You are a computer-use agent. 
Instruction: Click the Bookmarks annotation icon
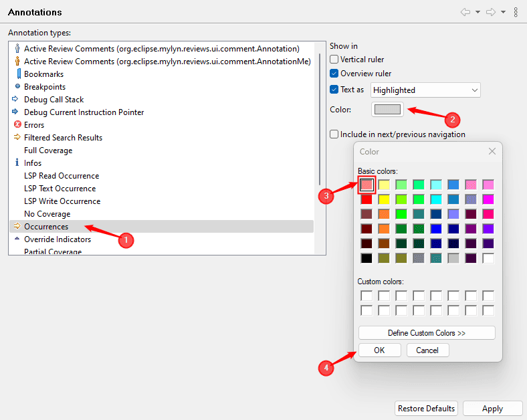tap(19, 74)
